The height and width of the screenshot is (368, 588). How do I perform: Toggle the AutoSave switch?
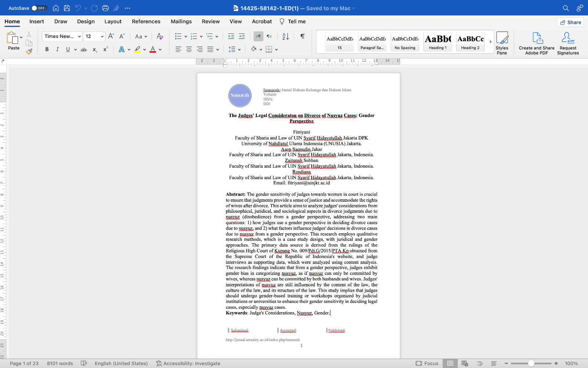[39, 8]
